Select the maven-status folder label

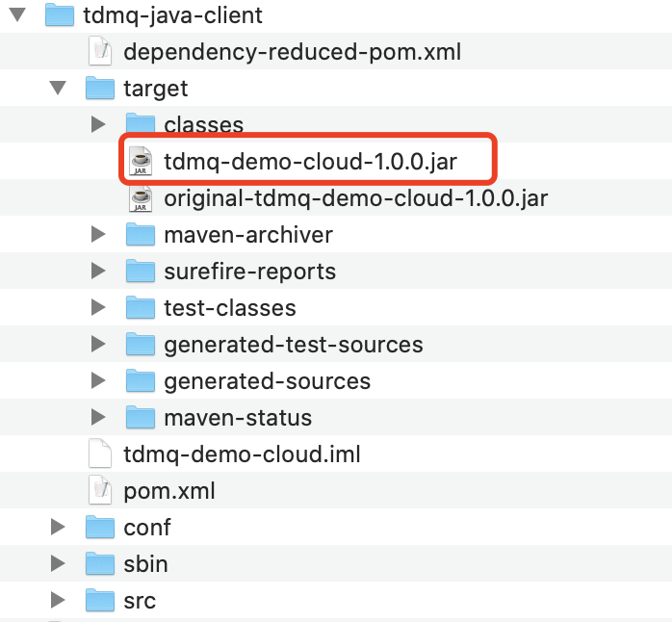tap(238, 418)
